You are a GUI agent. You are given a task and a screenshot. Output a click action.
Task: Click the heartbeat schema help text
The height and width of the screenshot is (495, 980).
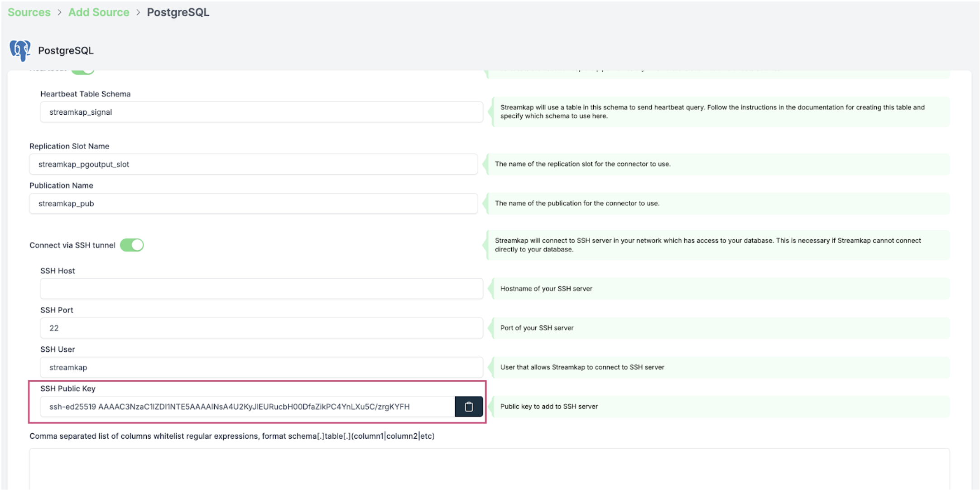tap(712, 112)
